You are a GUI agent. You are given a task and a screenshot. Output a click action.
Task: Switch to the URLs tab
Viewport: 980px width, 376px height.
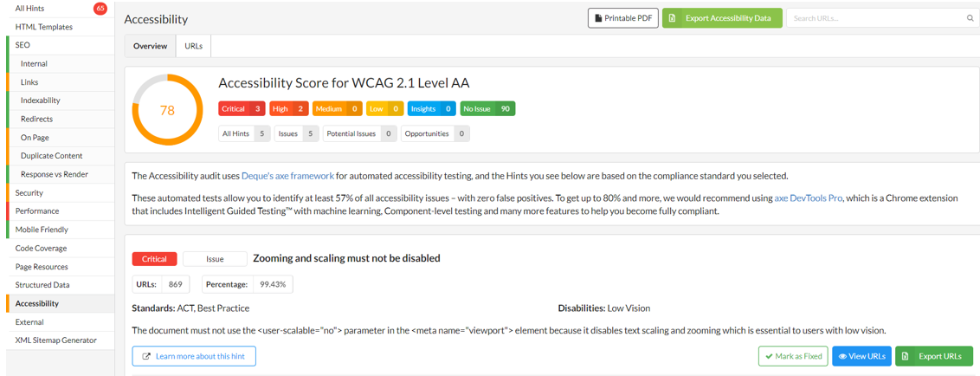pyautogui.click(x=193, y=46)
